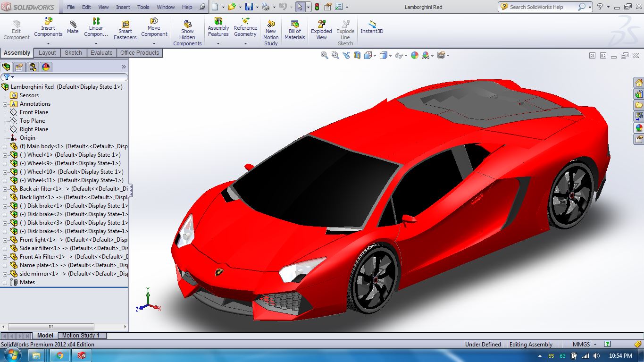
Task: Click the Zoom to Area icon
Action: pos(335,55)
